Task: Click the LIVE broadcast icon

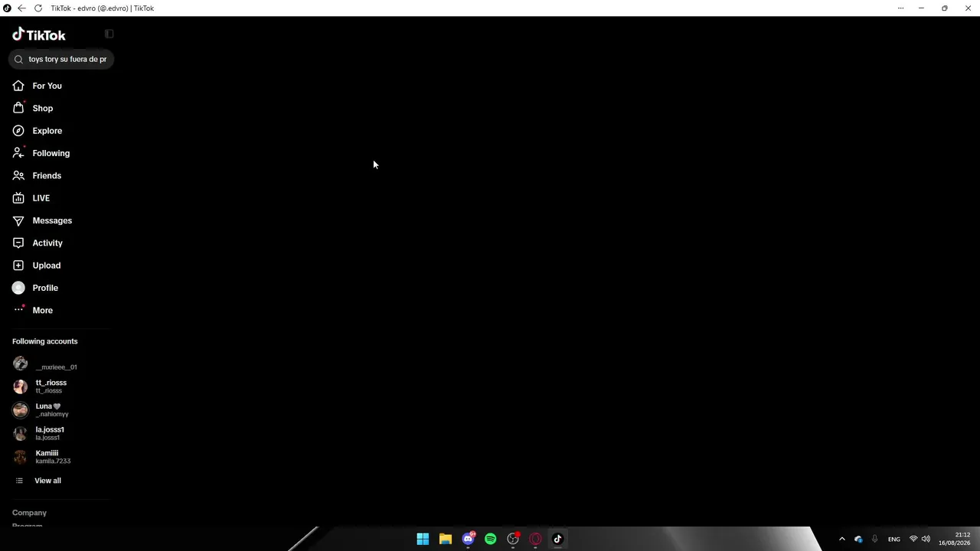Action: [18, 198]
